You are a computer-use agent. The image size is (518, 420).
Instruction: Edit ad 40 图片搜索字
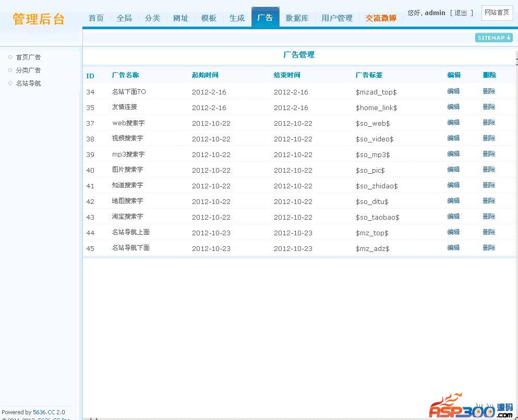coord(453,169)
